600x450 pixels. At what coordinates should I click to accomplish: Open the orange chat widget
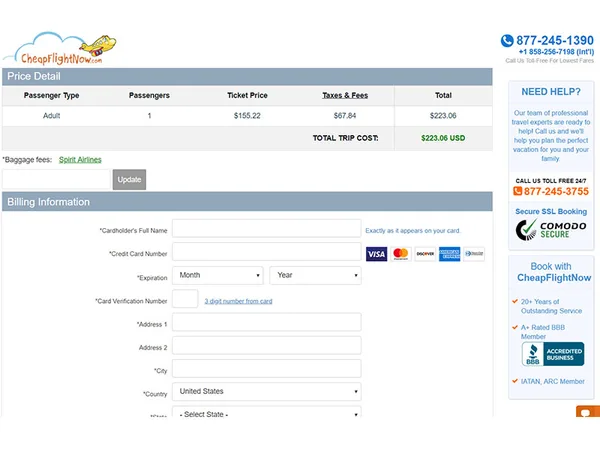coord(588,414)
